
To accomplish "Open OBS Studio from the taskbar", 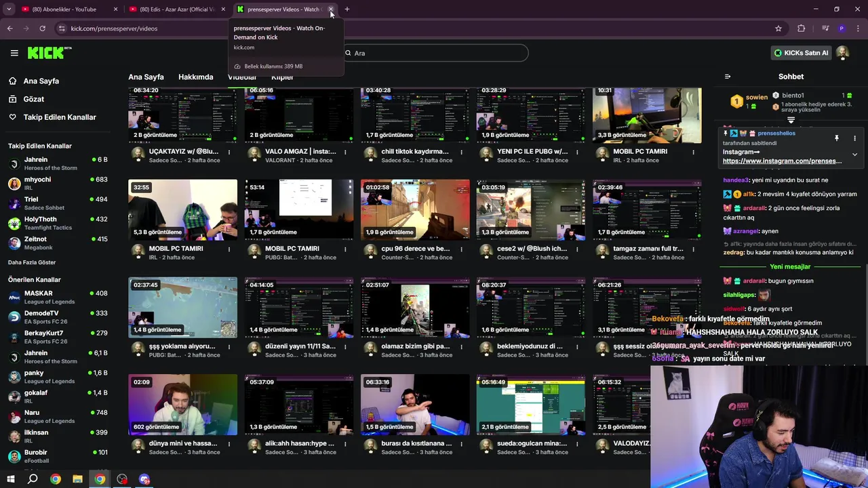I will tap(122, 479).
